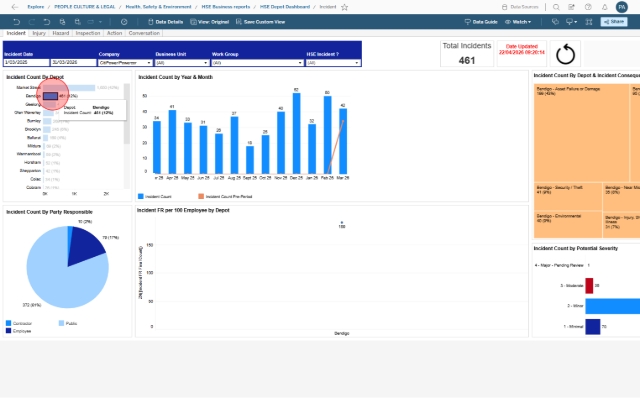The width and height of the screenshot is (640, 398).
Task: Click the Incident Count blue legend swatch
Action: point(141,196)
